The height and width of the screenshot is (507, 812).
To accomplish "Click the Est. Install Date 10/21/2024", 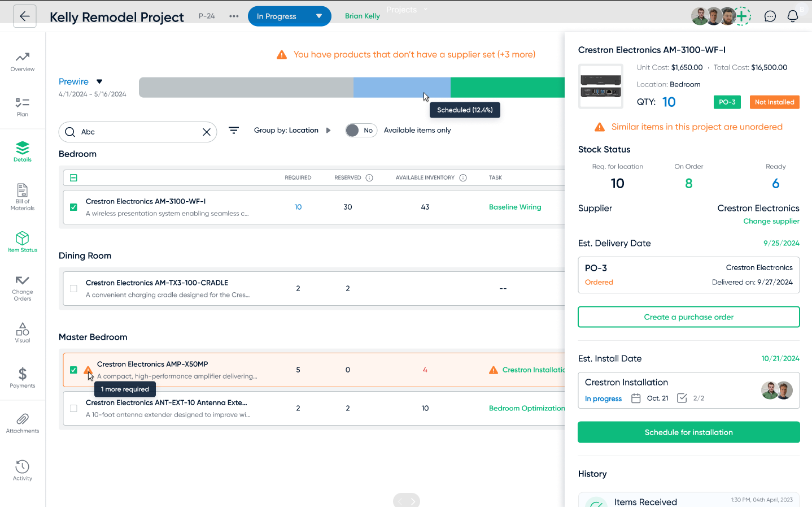I will click(x=780, y=358).
